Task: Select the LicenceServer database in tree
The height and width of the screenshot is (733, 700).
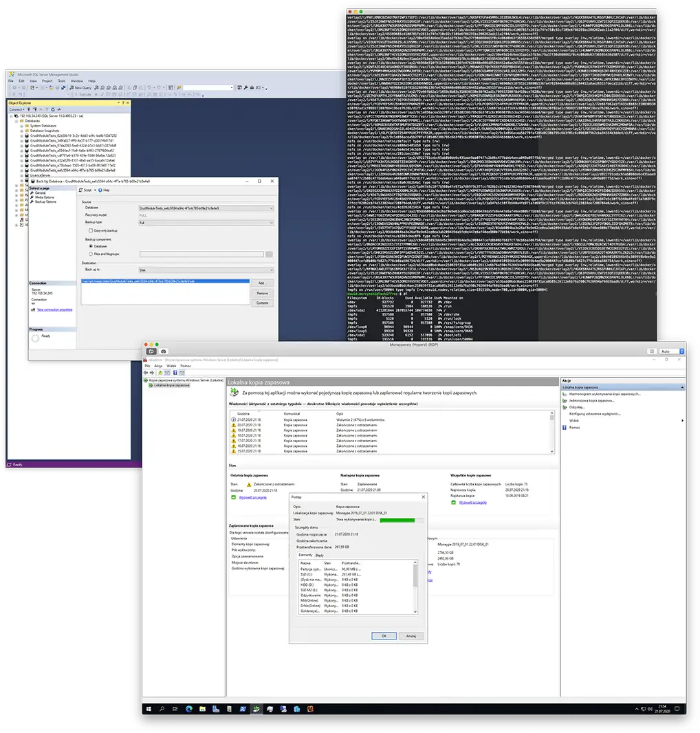Action: [40, 175]
